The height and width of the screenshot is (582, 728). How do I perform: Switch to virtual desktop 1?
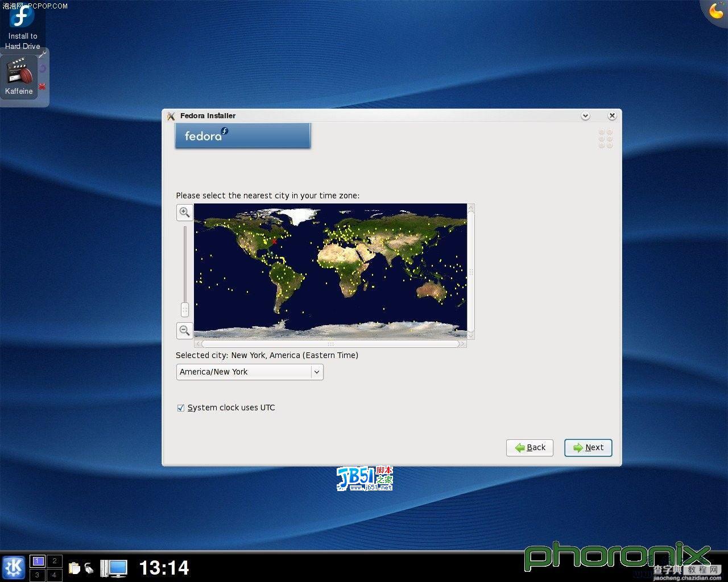38,561
